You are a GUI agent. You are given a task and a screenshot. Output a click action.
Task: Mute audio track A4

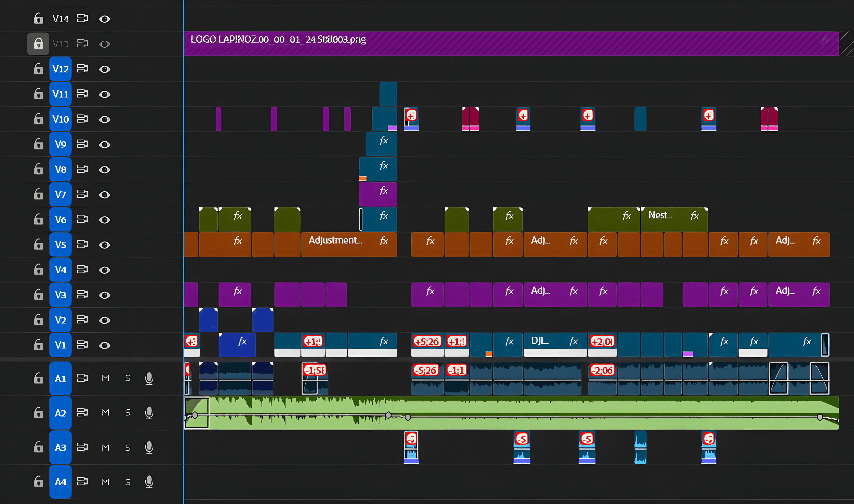pos(106,482)
